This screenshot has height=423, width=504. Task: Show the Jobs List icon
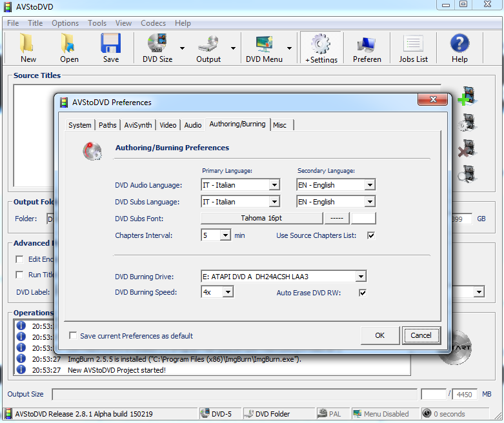click(x=414, y=43)
